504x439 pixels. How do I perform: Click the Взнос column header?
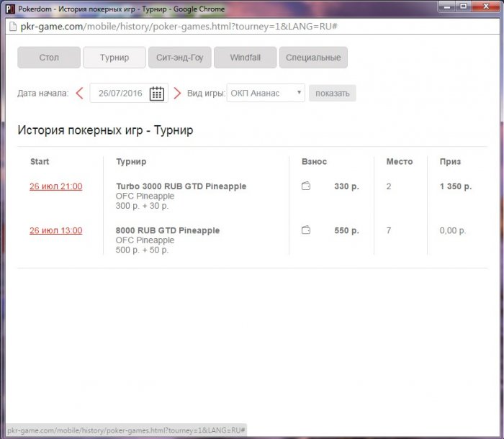pos(314,162)
